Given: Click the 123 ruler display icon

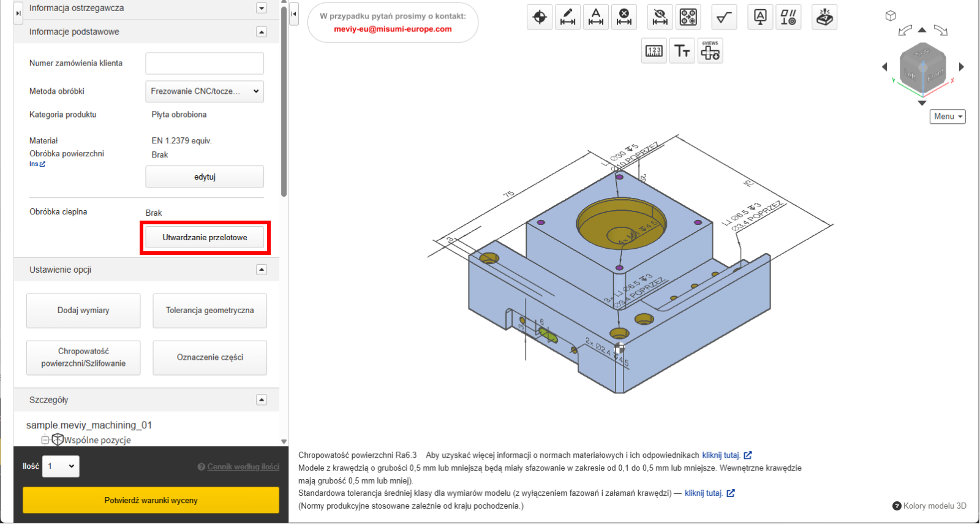Looking at the screenshot, I should coord(654,51).
